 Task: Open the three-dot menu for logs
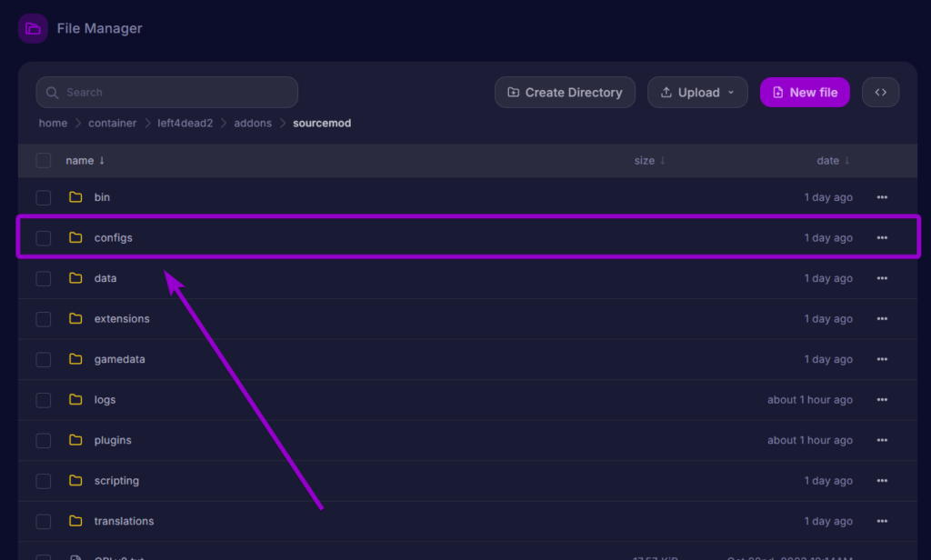click(882, 400)
